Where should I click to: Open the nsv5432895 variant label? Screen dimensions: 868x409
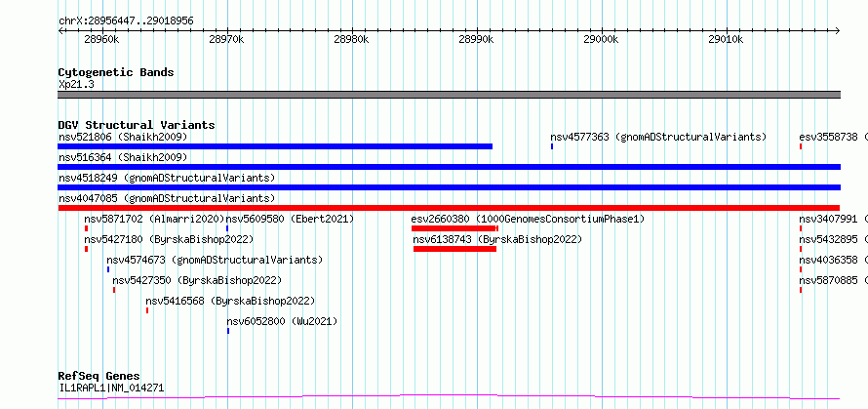tap(828, 239)
